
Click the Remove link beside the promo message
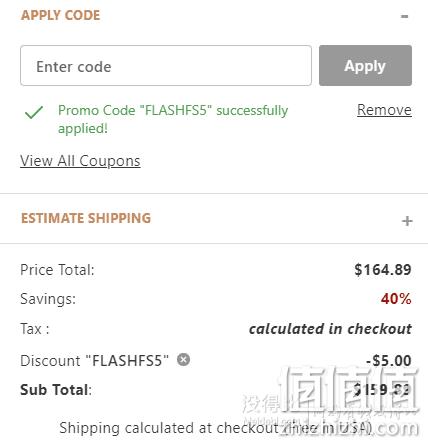click(x=384, y=110)
